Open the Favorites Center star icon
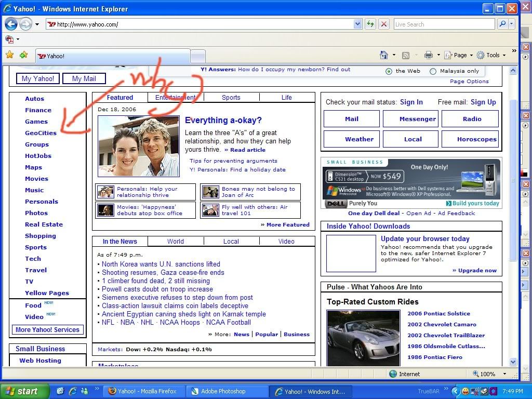Screen dimensions: 532x399 coord(10,55)
